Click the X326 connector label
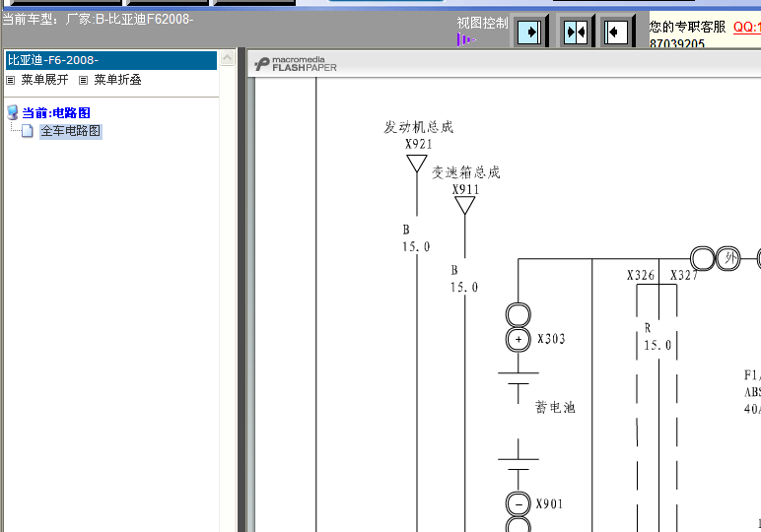The width and height of the screenshot is (761, 532). [641, 276]
